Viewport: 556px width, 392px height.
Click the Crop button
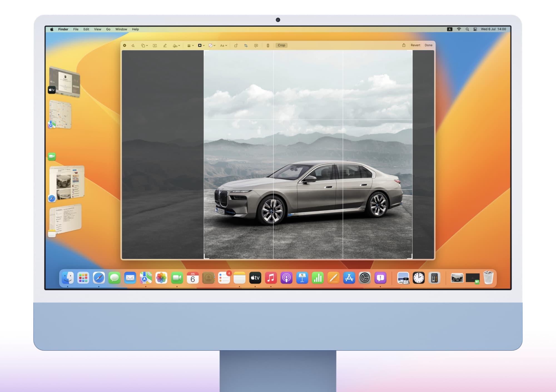point(281,45)
